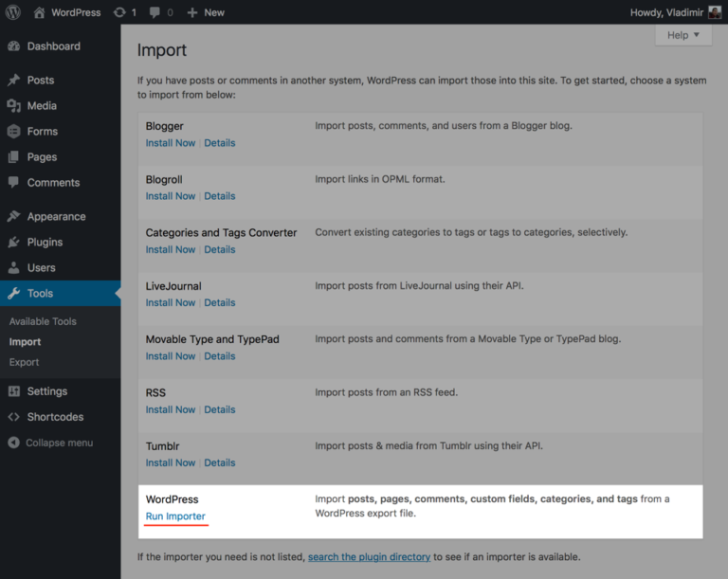Install the Blogroll importer now
The width and height of the screenshot is (728, 579).
[x=171, y=196]
